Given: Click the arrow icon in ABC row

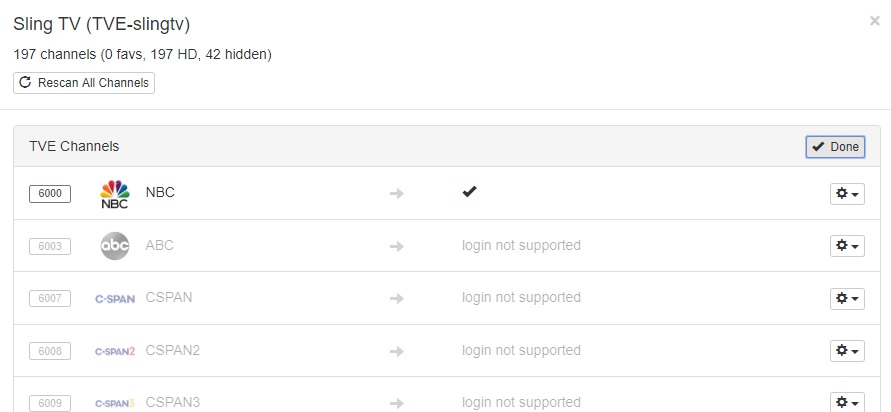Looking at the screenshot, I should [397, 246].
